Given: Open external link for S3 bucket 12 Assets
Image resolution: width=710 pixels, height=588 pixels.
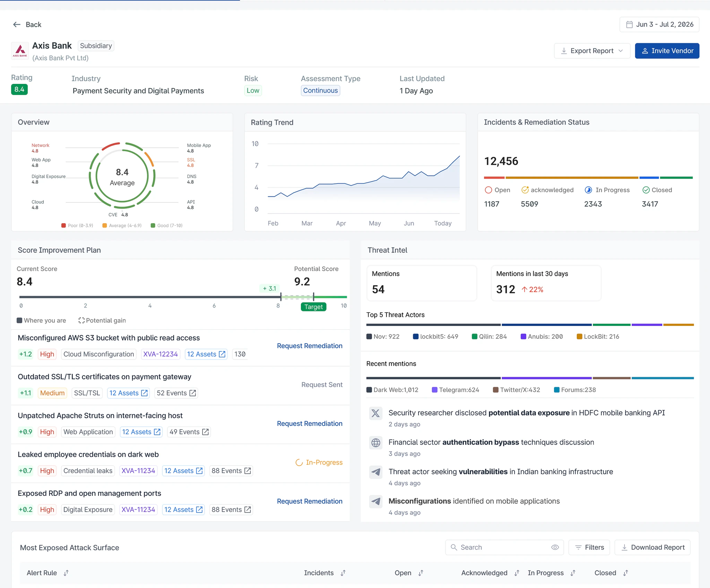Looking at the screenshot, I should pos(222,354).
